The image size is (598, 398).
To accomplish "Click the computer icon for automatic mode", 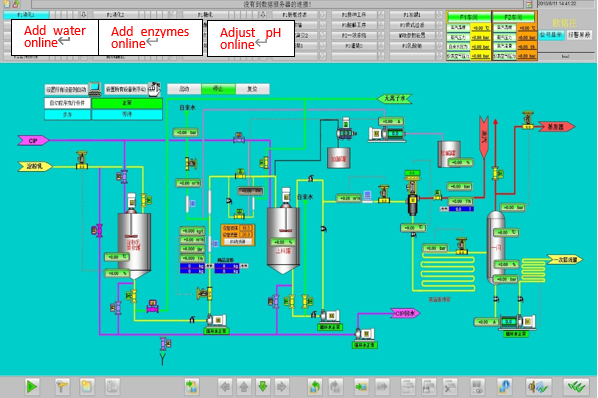I will click(95, 90).
